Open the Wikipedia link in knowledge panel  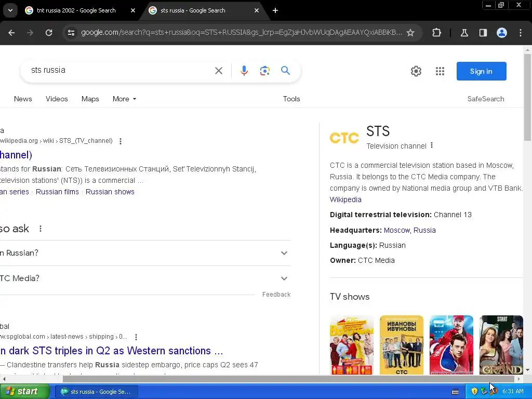345,199
